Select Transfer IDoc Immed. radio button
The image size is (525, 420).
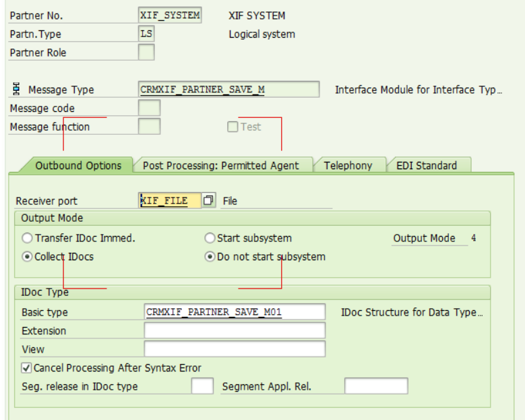click(27, 238)
